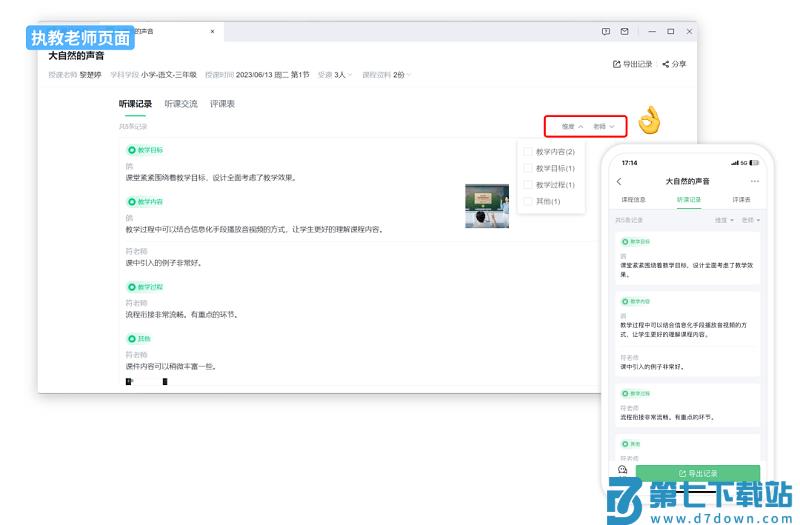Close the 大自然的声音 browser tab
Screen dimensions: 800x525
[212, 32]
